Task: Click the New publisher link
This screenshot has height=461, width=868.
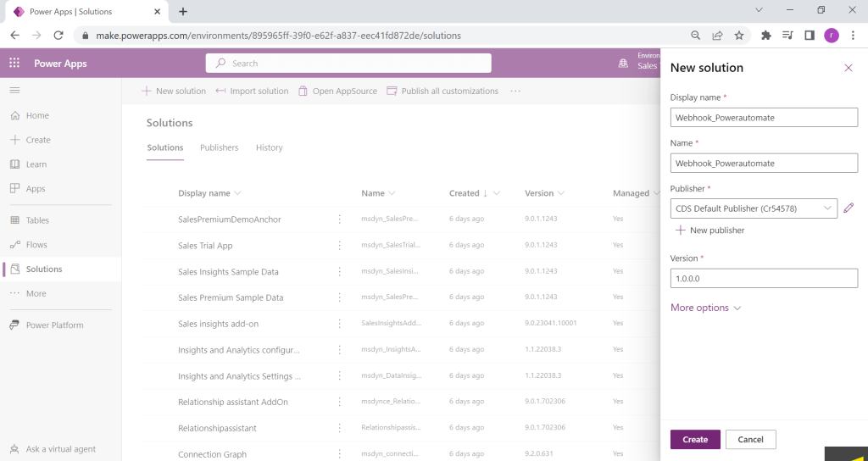Action: click(x=709, y=230)
